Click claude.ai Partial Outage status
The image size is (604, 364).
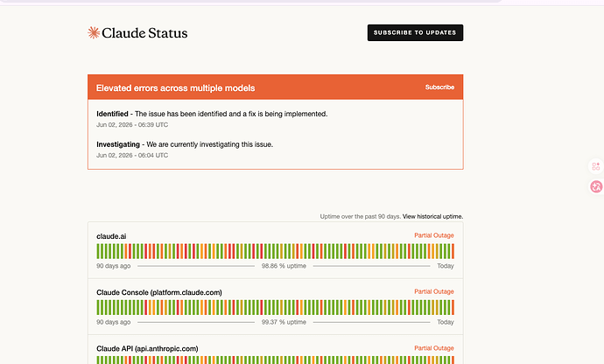coord(434,235)
